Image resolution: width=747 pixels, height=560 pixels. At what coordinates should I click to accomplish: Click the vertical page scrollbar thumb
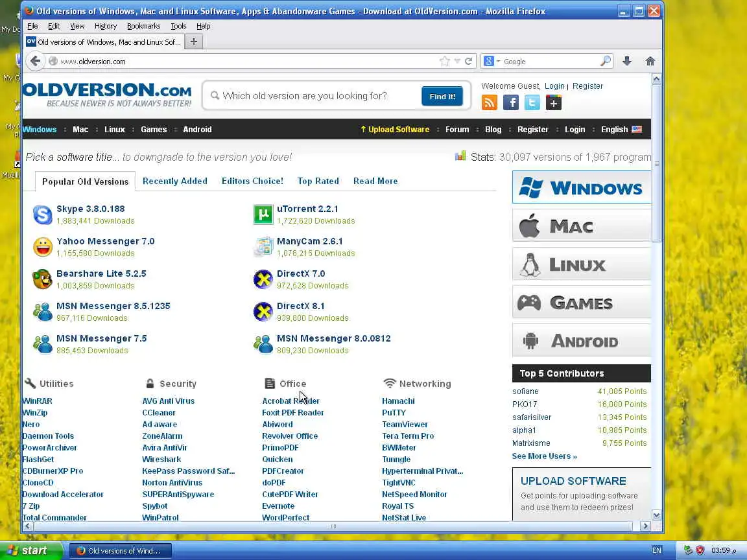click(656, 163)
